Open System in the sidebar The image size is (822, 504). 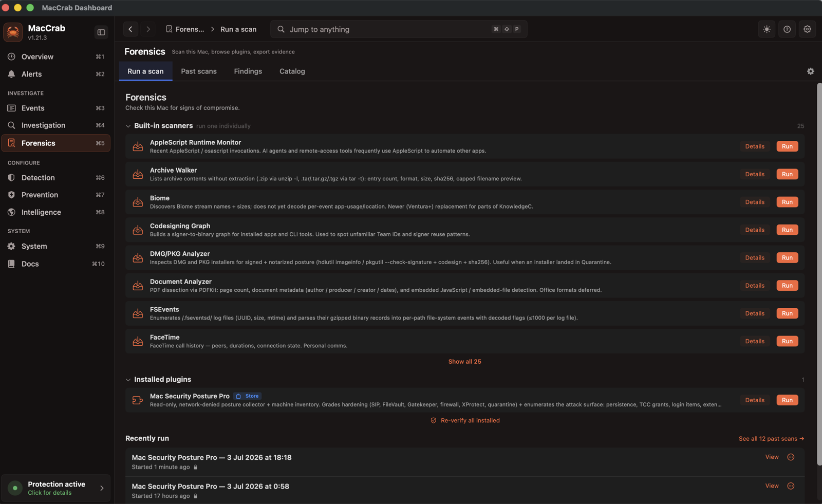pyautogui.click(x=56, y=246)
